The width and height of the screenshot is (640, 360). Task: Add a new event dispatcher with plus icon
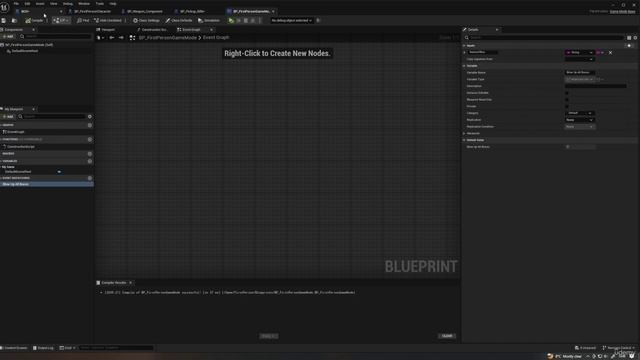coord(90,178)
